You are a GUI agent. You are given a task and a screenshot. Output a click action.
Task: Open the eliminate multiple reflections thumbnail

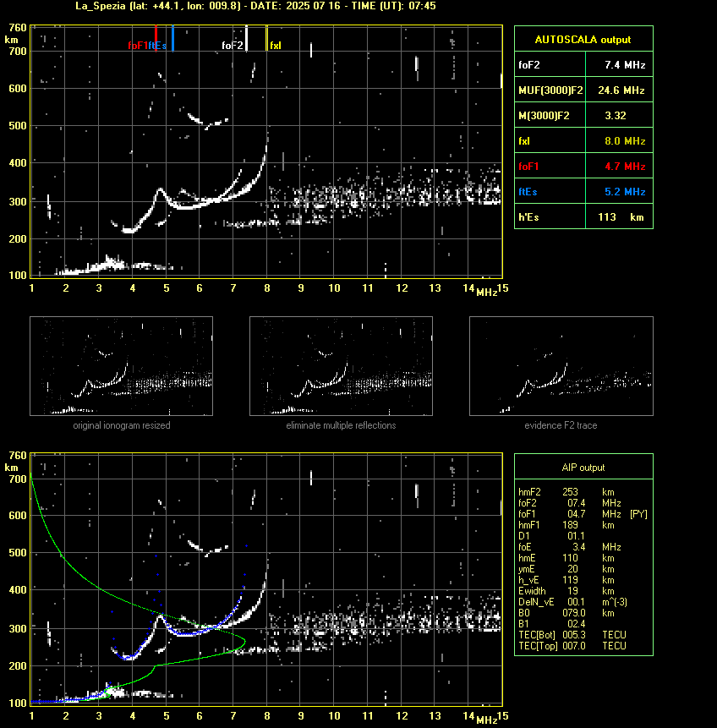341,366
